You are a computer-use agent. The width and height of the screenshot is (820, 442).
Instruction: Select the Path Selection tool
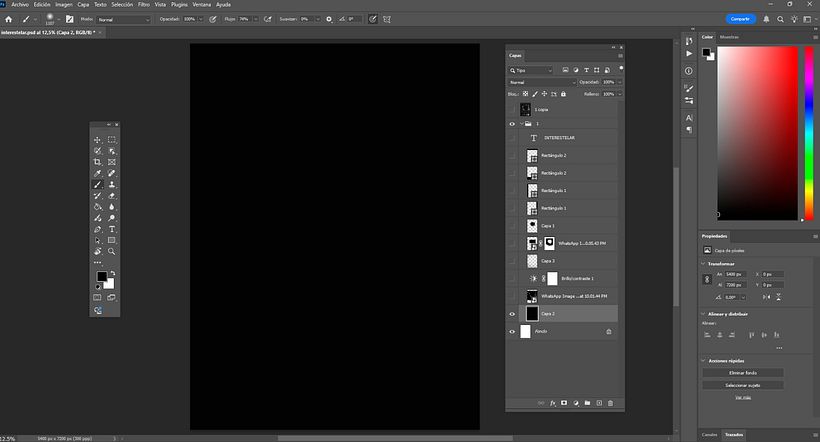[97, 241]
